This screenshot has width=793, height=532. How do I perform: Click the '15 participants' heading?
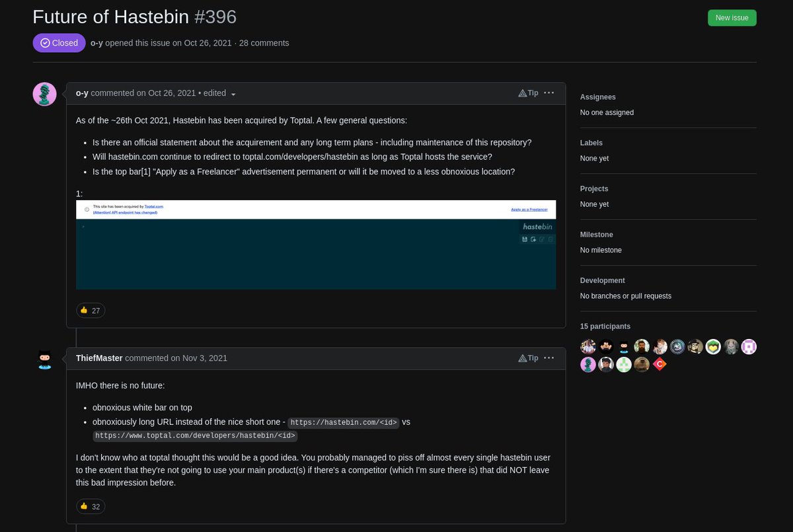pos(605,326)
